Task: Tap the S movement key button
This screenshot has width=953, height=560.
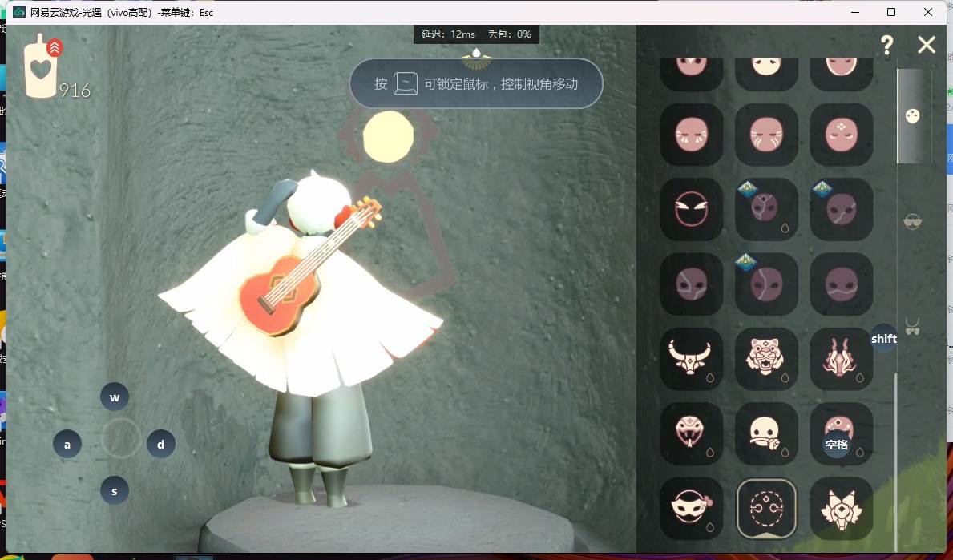Action: [115, 491]
